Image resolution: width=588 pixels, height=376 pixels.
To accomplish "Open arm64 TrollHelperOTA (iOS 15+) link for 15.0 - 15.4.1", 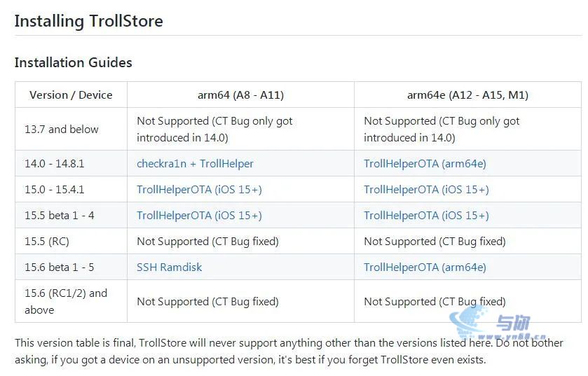I will click(x=199, y=190).
